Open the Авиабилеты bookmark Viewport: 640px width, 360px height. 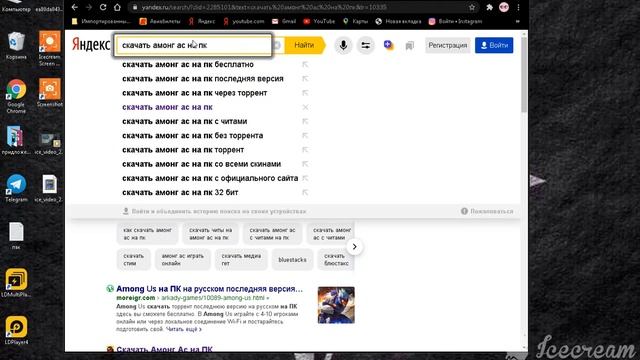point(160,21)
